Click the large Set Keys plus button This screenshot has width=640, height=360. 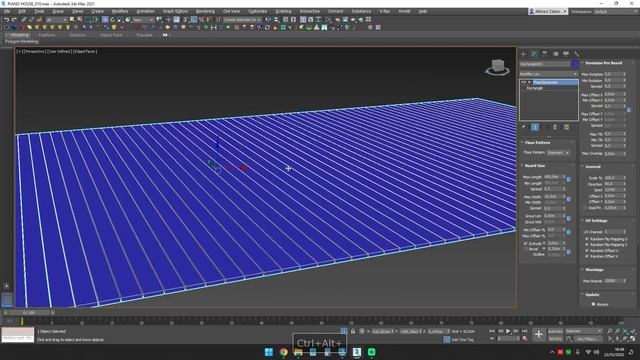coord(538,335)
